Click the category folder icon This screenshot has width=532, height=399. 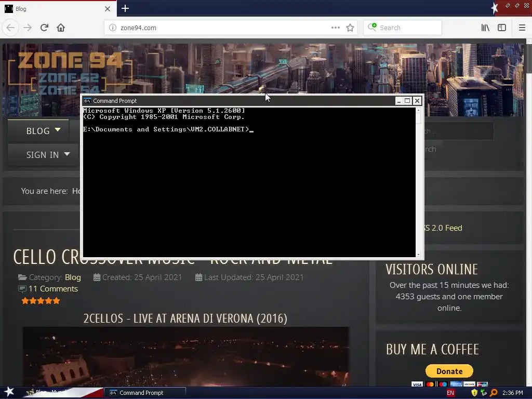[x=22, y=277]
